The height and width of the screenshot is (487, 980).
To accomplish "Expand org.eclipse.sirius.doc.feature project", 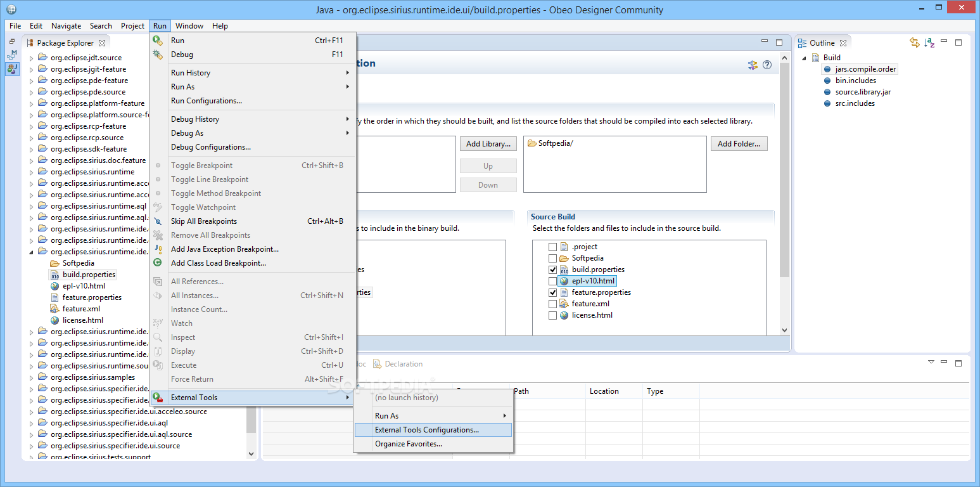I will (32, 160).
